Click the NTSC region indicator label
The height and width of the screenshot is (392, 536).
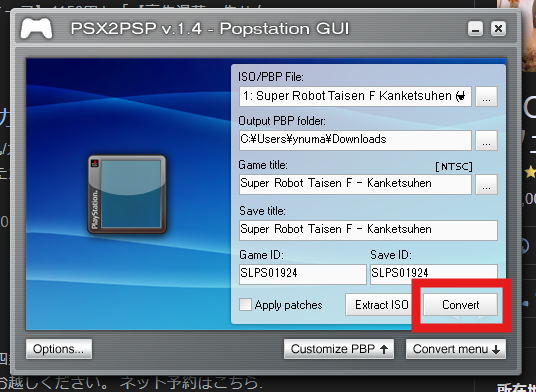click(x=454, y=166)
